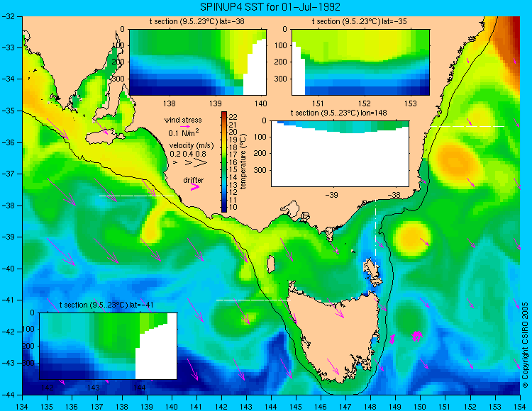Image resolution: width=532 pixels, height=411 pixels.
Task: Click the 't section (9.5..23°C) lat=-35' heading
Action: coord(360,21)
